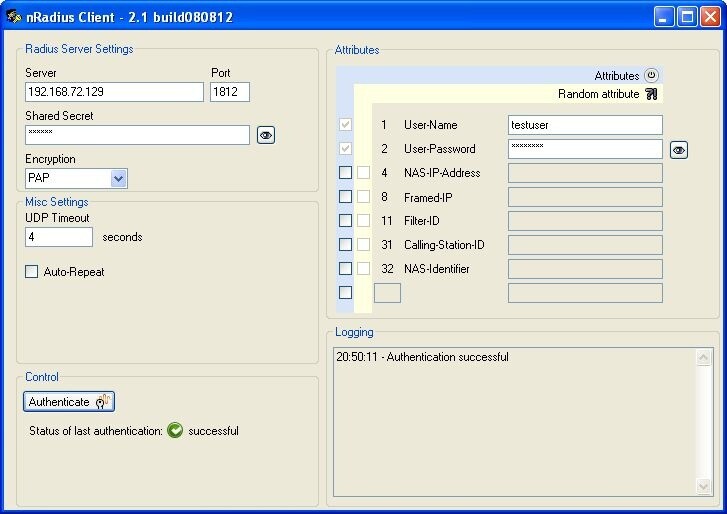This screenshot has height=514, width=727.
Task: Enable the Calling-Station-ID attribute checkbox
Action: [x=345, y=245]
